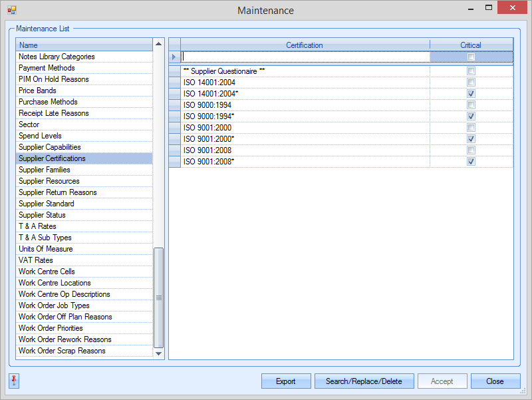Open Search/Replace/Delete

click(x=364, y=381)
